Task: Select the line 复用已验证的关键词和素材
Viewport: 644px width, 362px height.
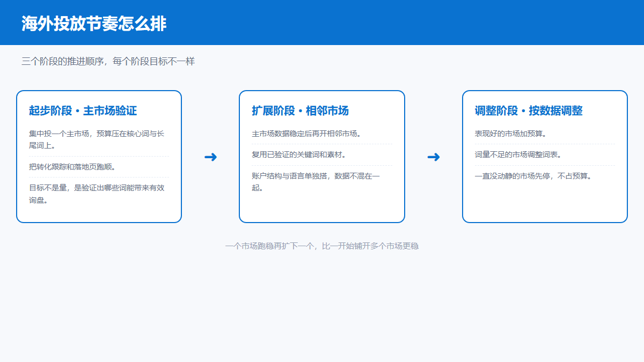Action: click(299, 155)
